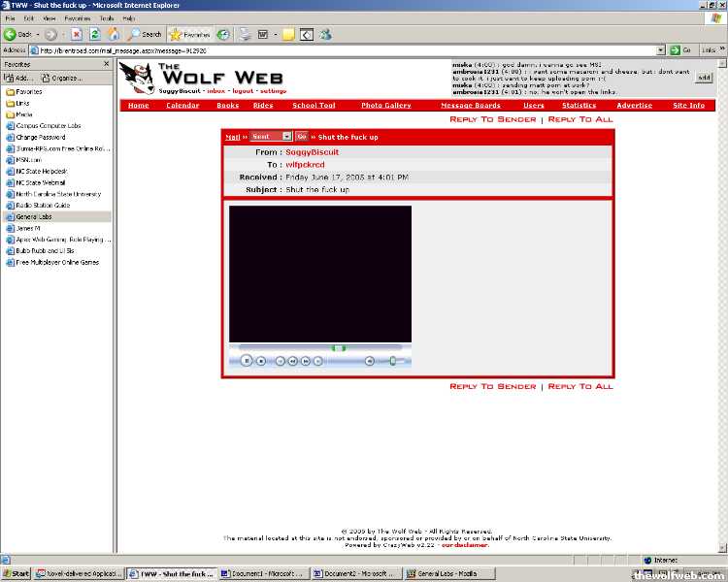The image size is (728, 582).
Task: Click the Back navigation button
Action: pos(19,34)
